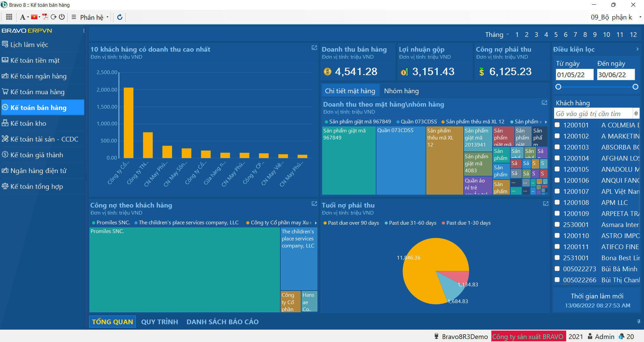This screenshot has height=342, width=644.
Task: Open the apps grid icon in toolbar
Action: (x=9, y=17)
